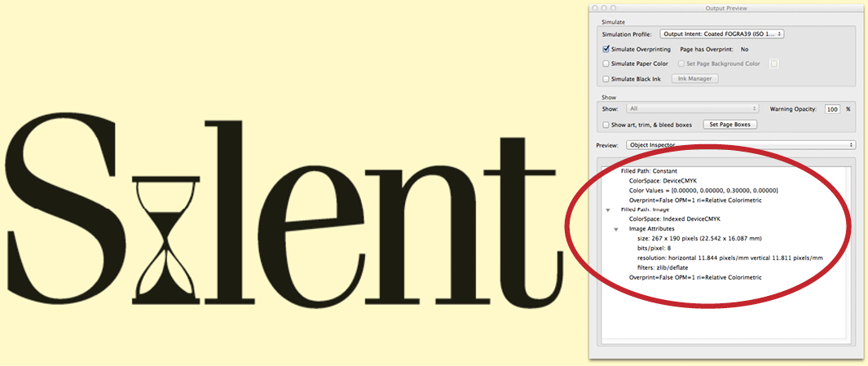Select the Filled Path: Constant row

[x=649, y=171]
